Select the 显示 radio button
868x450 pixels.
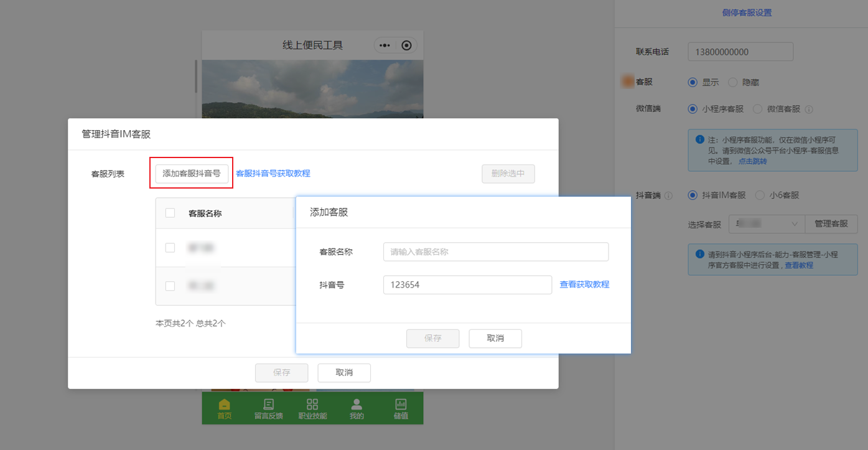click(693, 82)
